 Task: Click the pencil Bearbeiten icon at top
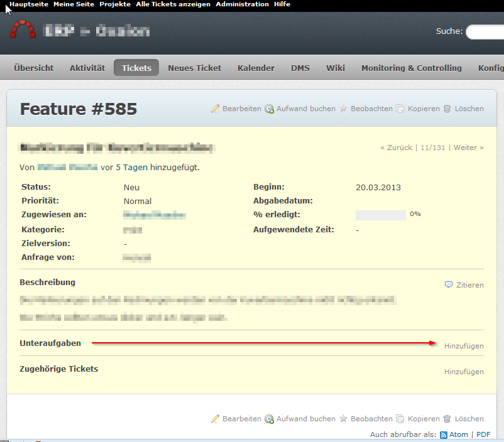pyautogui.click(x=215, y=109)
